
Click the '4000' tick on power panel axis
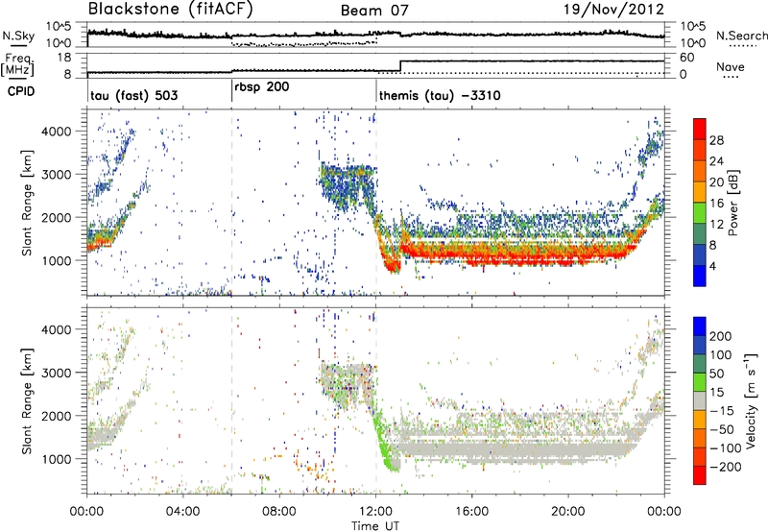click(56, 132)
